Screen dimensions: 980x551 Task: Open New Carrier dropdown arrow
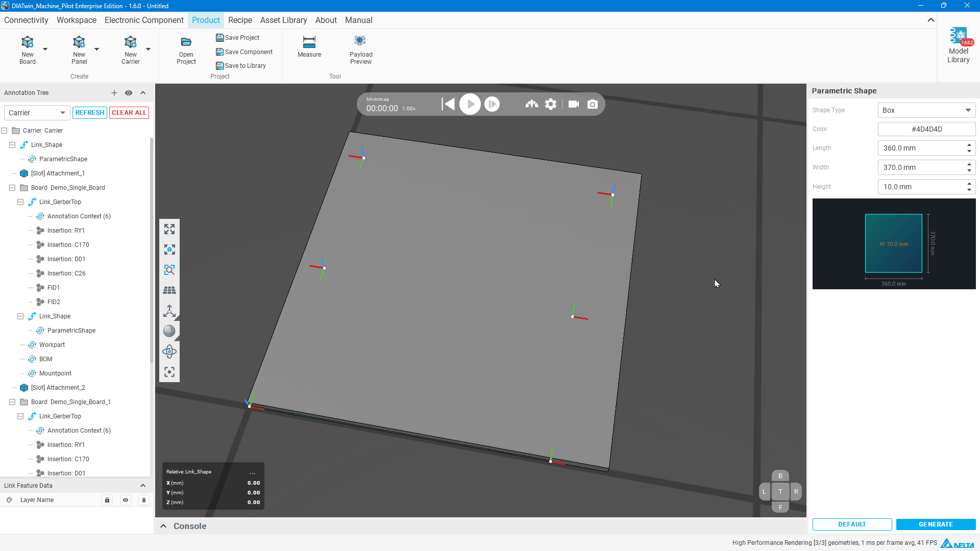pyautogui.click(x=148, y=49)
